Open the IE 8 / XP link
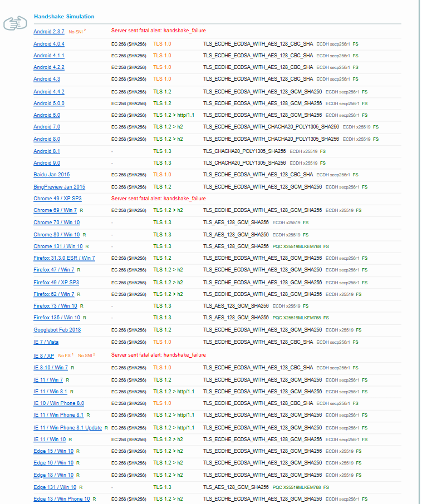 click(44, 356)
